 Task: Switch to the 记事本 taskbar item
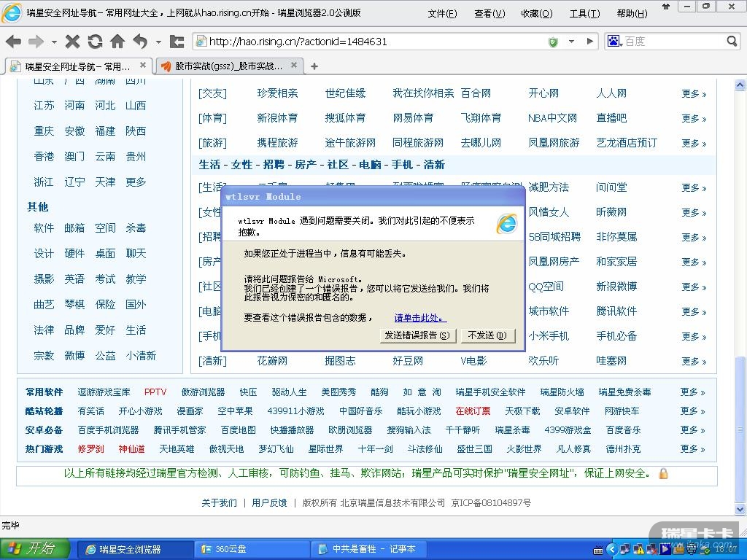[368, 549]
